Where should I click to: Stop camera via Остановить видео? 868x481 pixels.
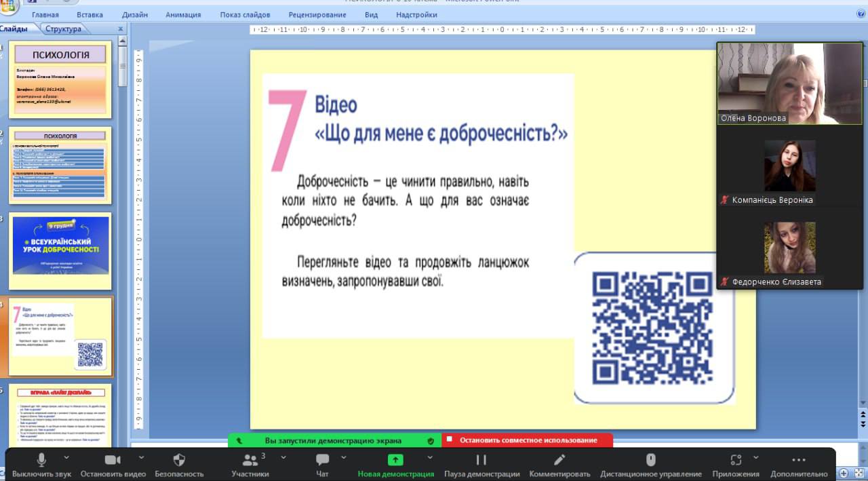coord(113,460)
